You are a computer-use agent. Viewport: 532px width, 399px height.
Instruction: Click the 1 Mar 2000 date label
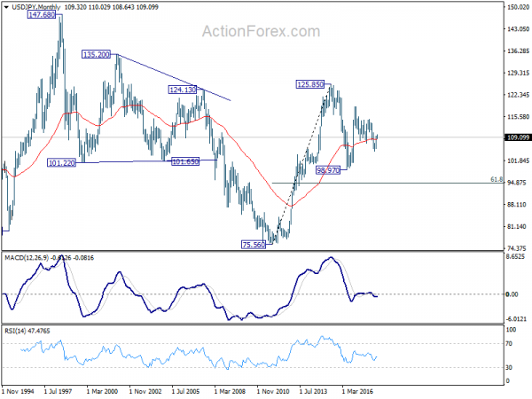102,391
